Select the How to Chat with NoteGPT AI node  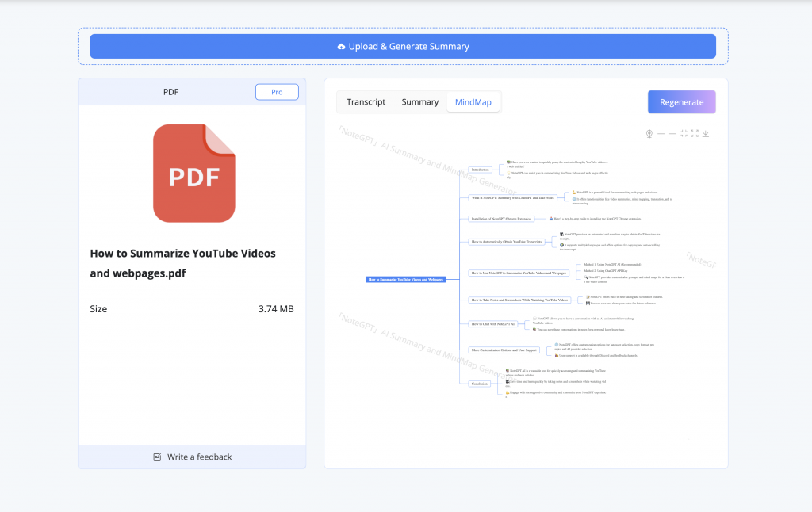point(493,323)
